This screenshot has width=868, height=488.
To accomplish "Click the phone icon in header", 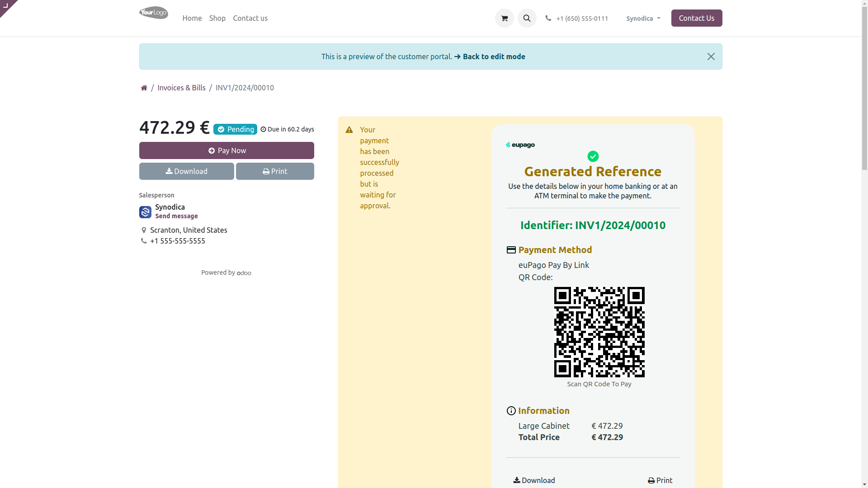I will click(548, 18).
